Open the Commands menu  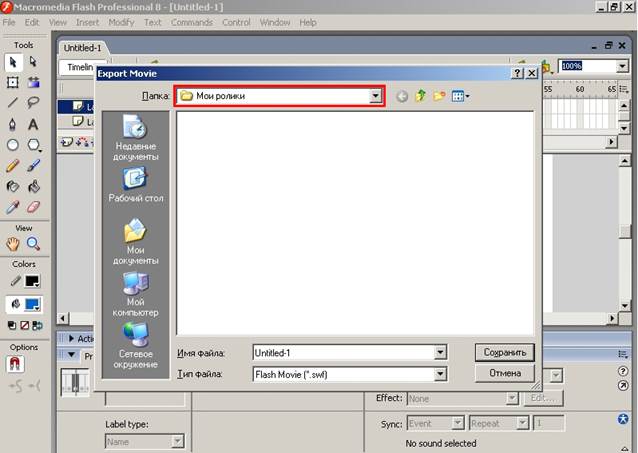click(x=192, y=22)
